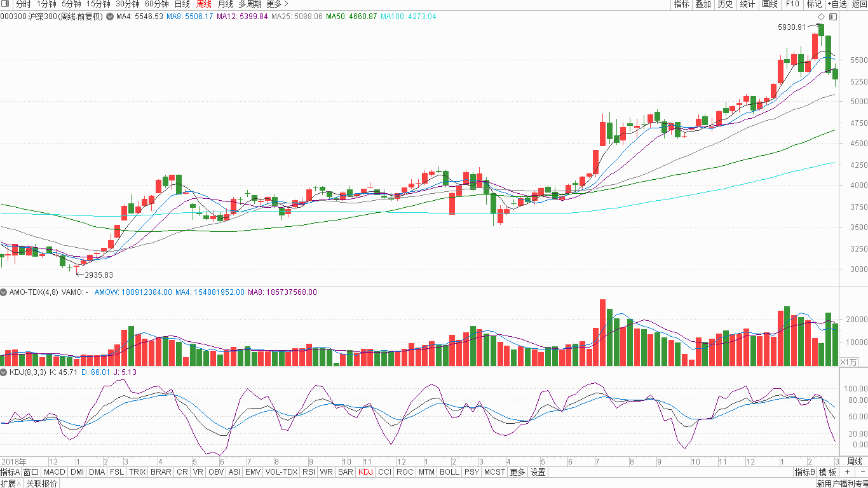Select the highlighted KDJ indicator
The width and height of the screenshot is (868, 488).
click(x=366, y=472)
